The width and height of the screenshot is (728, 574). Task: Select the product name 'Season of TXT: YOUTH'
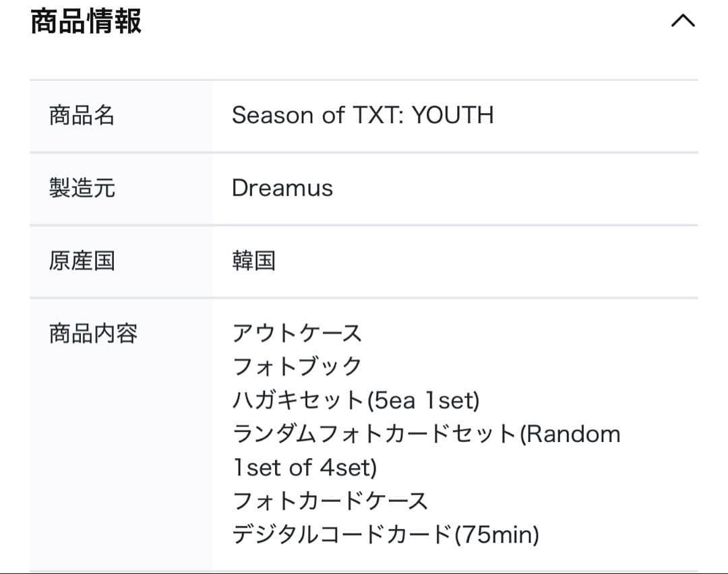[x=363, y=115]
